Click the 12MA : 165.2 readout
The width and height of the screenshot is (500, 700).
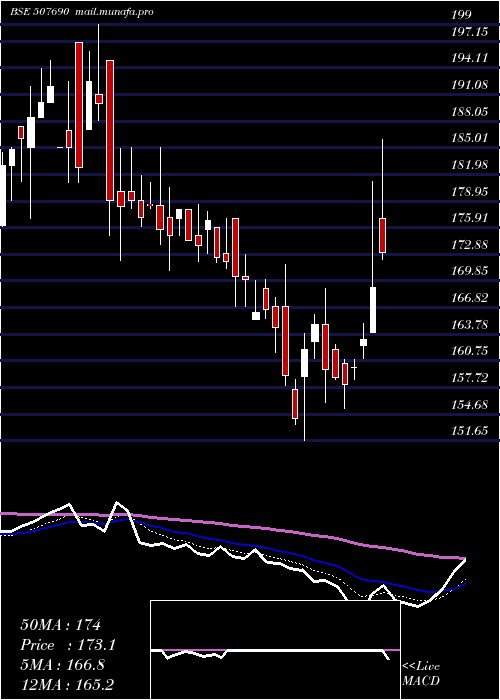click(69, 684)
